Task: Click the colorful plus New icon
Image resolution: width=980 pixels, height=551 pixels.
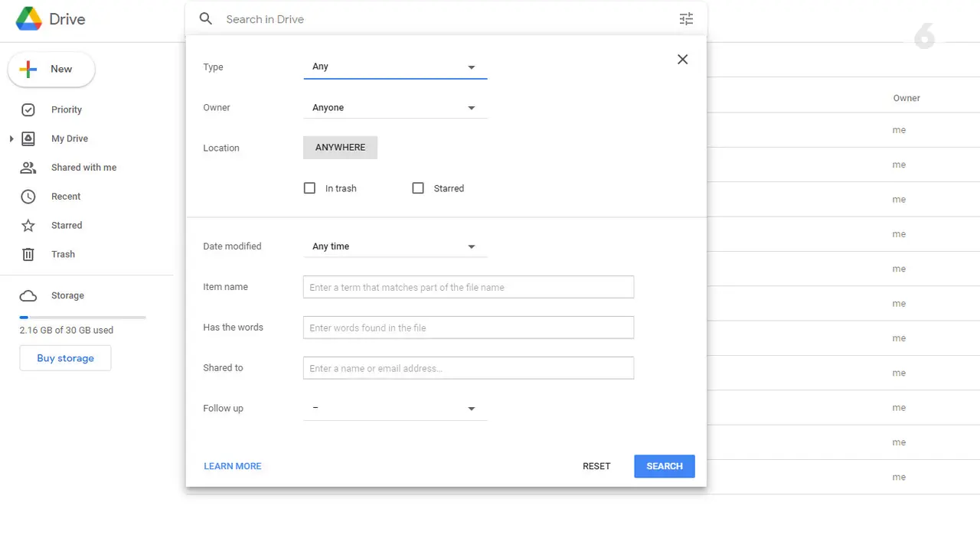Action: coord(28,69)
